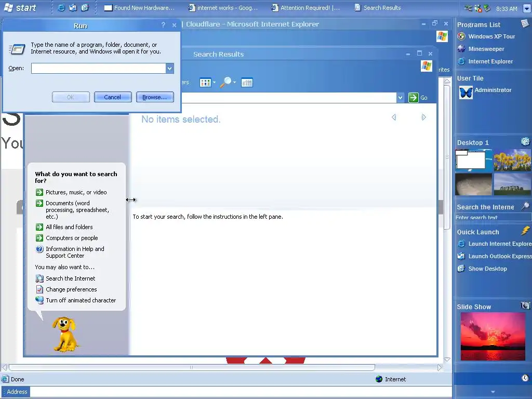Click Cloudflare window vertical scrollbar down arrow

click(447, 360)
